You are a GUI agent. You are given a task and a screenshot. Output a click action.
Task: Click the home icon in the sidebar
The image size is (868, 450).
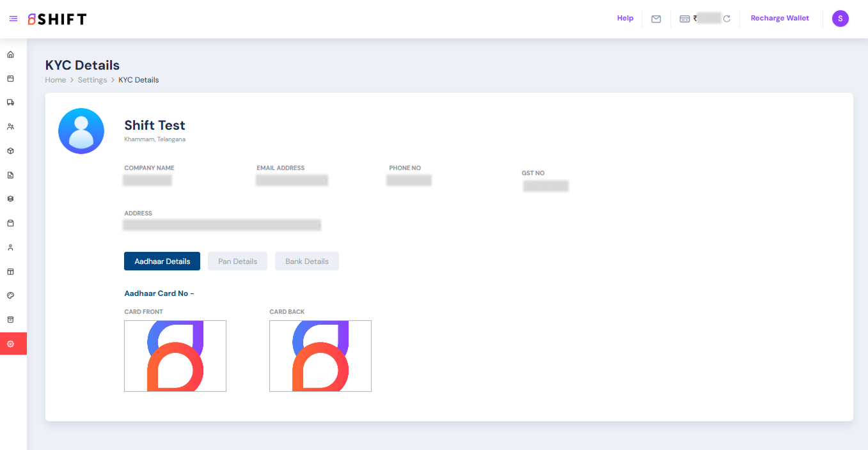(10, 54)
